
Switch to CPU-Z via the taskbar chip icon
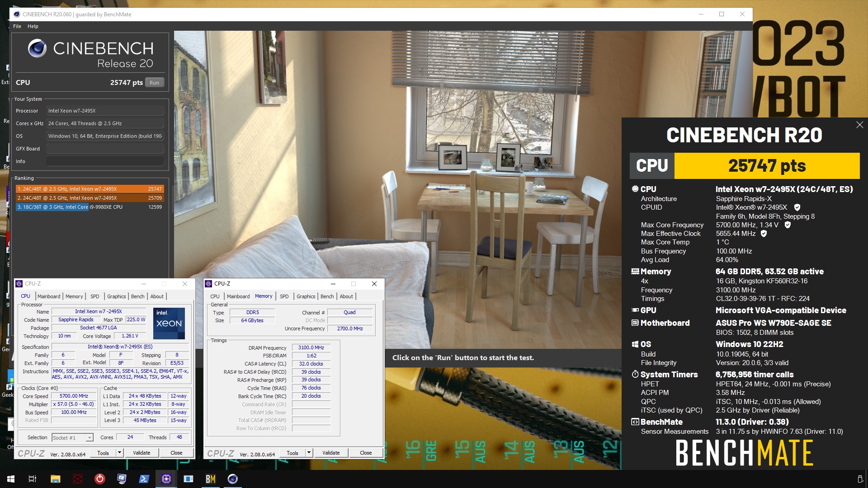[166, 479]
